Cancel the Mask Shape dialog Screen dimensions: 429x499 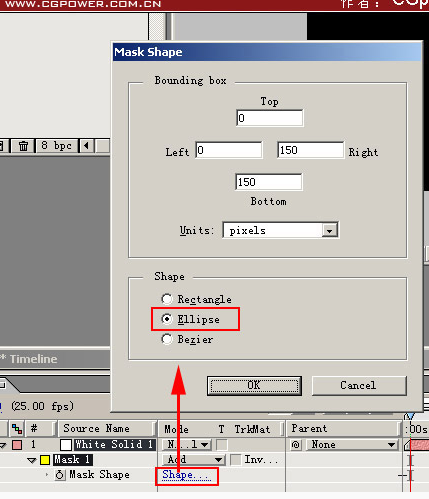(359, 386)
